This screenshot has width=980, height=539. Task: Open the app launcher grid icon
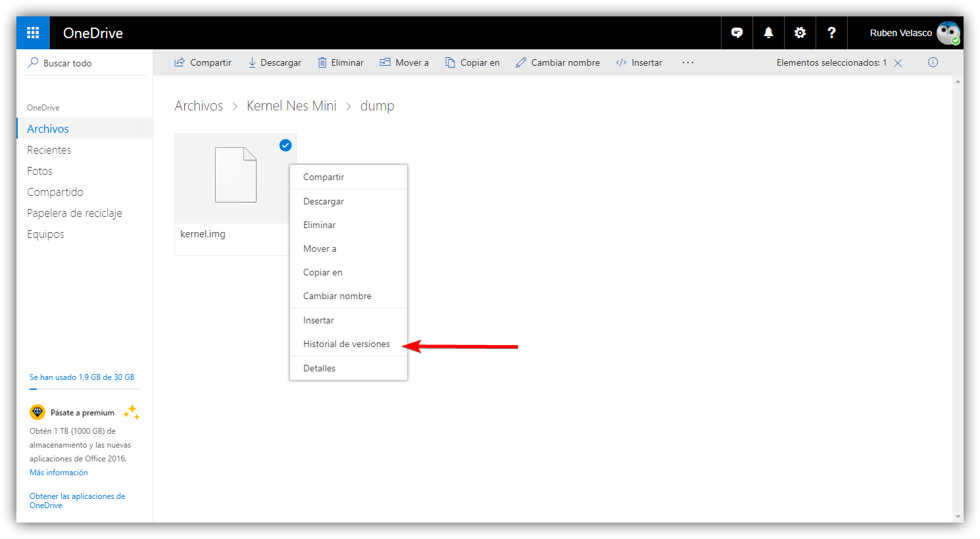click(x=33, y=32)
